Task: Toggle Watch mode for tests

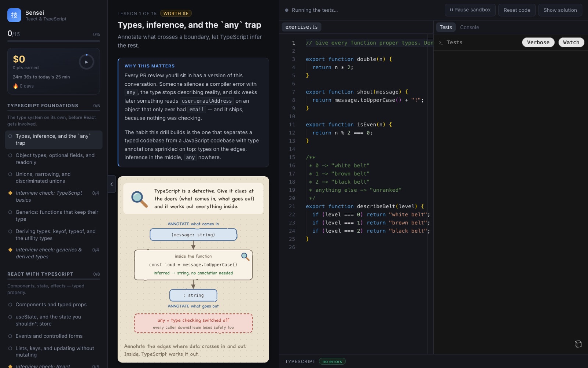Action: (x=571, y=42)
